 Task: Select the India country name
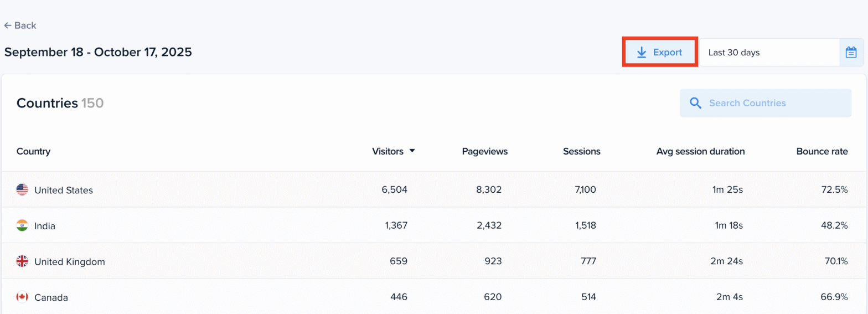coord(45,226)
